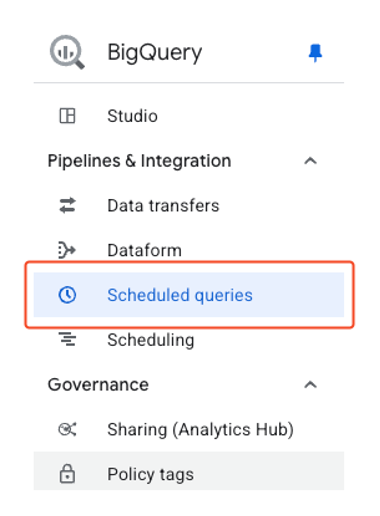Click the Dataform branching arrow icon

[x=67, y=250]
